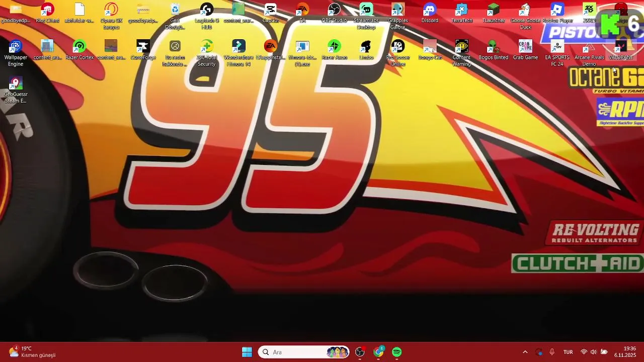This screenshot has width=644, height=362.
Task: Launch Wallpaper Engine shortcut
Action: 16,53
